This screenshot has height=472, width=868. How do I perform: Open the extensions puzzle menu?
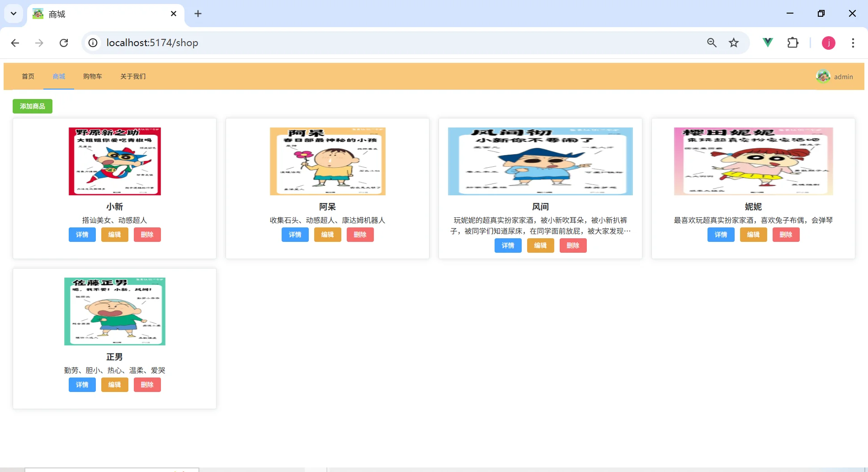click(793, 43)
